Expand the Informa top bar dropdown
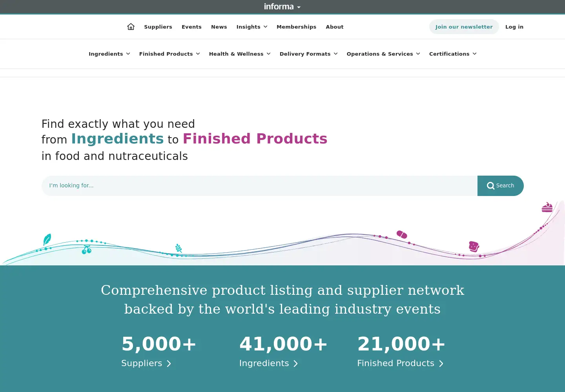Image resolution: width=565 pixels, height=392 pixels. (282, 7)
